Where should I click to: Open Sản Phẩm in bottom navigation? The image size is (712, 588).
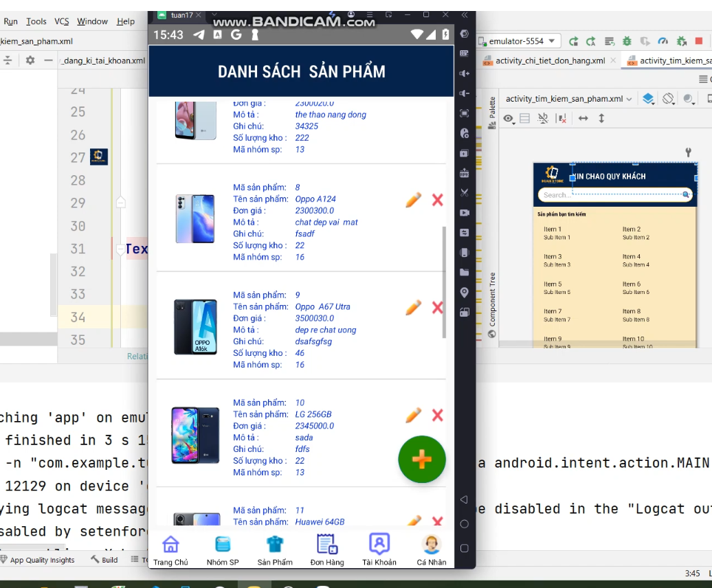coord(275,550)
